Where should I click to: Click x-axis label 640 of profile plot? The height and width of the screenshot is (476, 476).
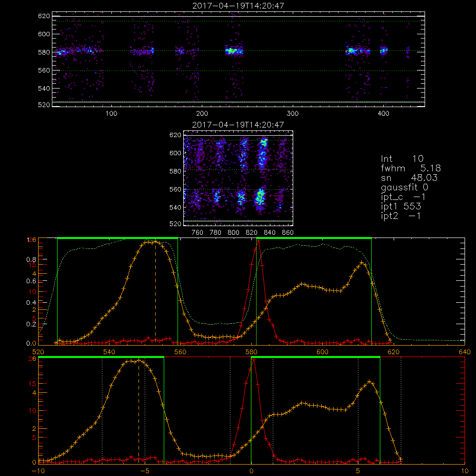465,352
